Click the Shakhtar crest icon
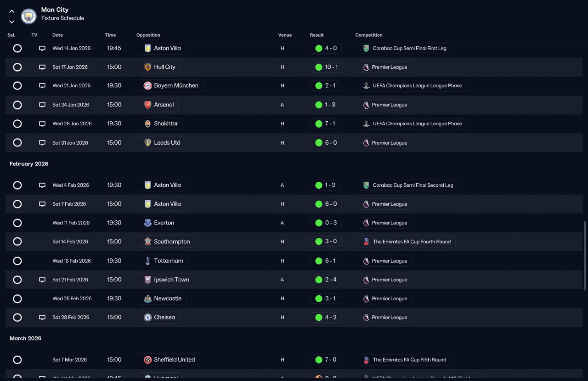The width and height of the screenshot is (588, 381). click(x=147, y=123)
